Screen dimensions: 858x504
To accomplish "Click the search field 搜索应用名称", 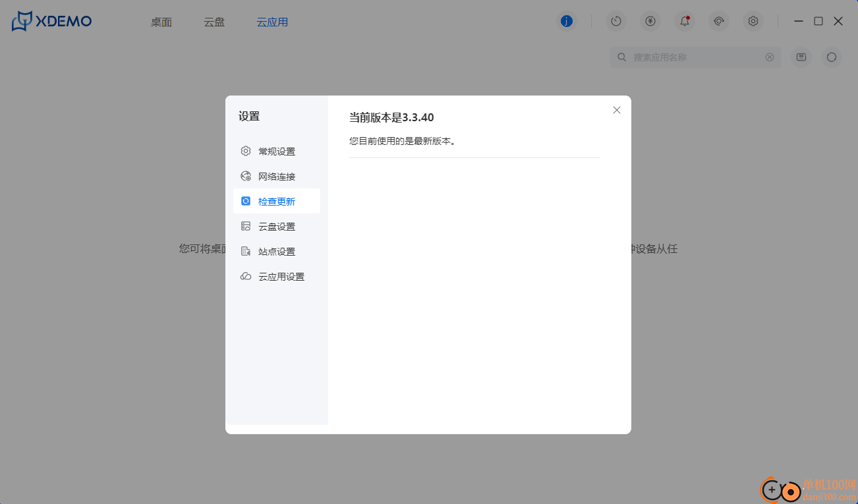I will tap(696, 57).
